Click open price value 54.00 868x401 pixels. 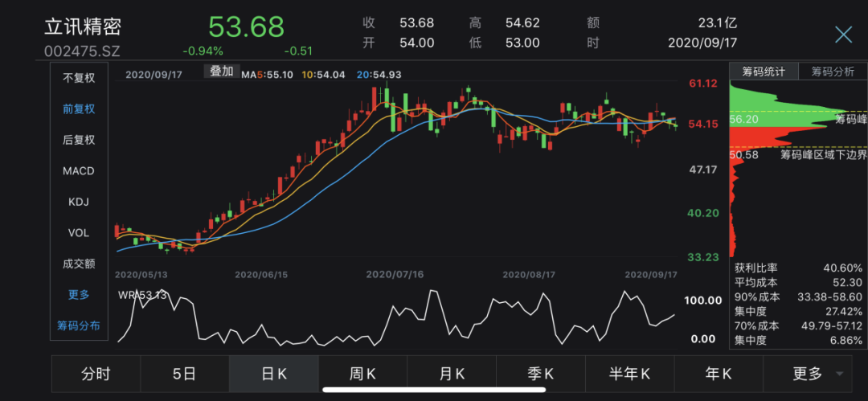coord(417,43)
